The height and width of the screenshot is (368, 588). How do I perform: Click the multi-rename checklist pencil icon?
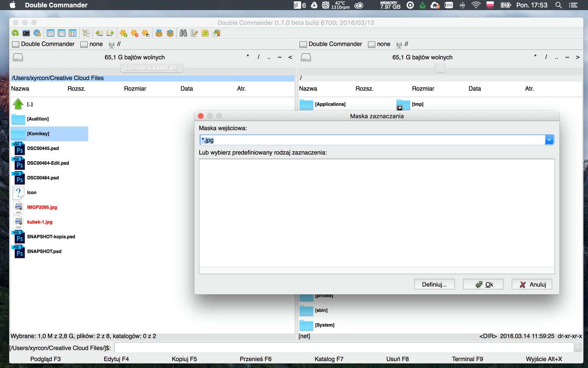point(194,33)
